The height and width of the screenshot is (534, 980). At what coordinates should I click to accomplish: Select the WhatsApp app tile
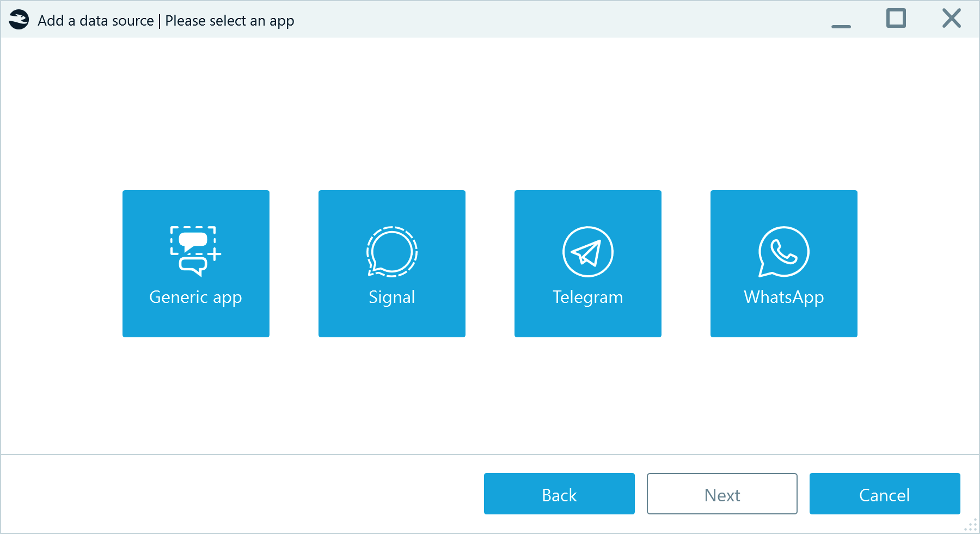point(784,264)
